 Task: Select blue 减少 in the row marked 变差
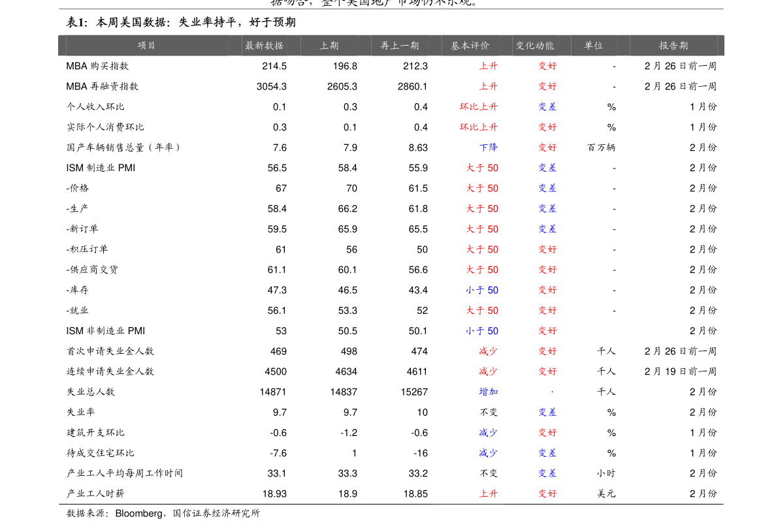coord(488,453)
